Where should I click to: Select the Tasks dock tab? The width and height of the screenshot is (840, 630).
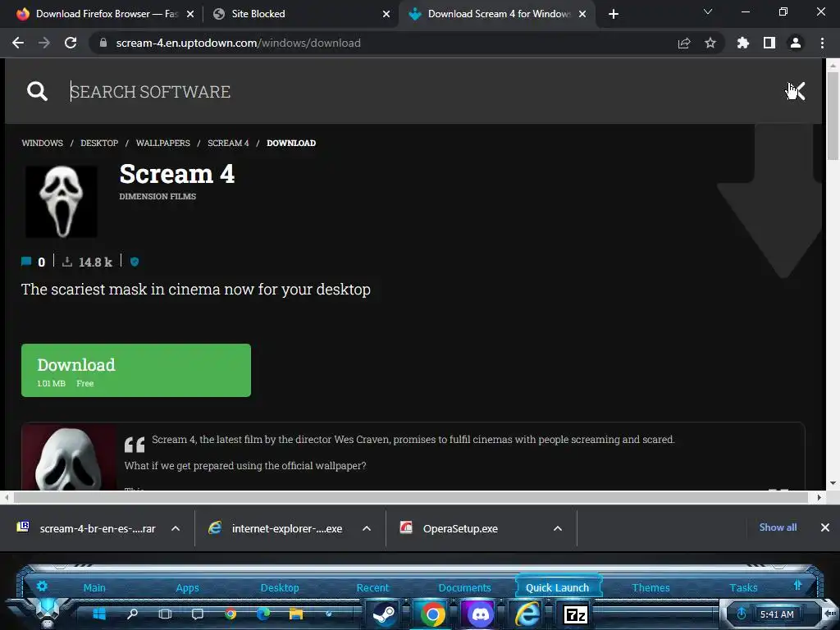coord(743,587)
